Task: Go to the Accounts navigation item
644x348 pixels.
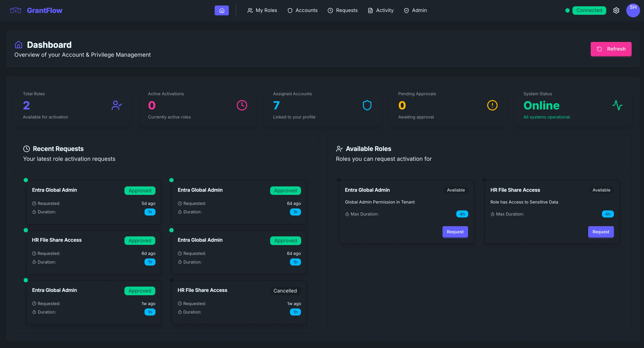Action: [x=303, y=10]
